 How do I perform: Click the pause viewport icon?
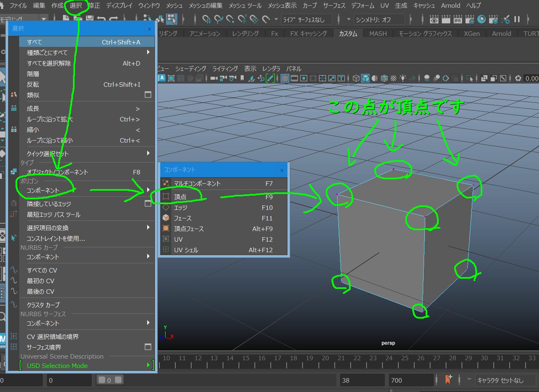tap(517, 19)
